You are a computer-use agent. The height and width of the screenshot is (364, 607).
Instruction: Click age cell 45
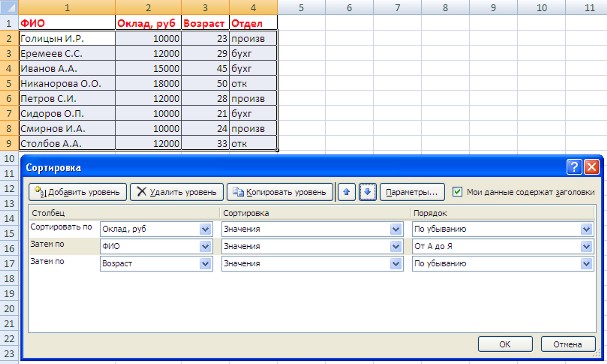pyautogui.click(x=205, y=69)
